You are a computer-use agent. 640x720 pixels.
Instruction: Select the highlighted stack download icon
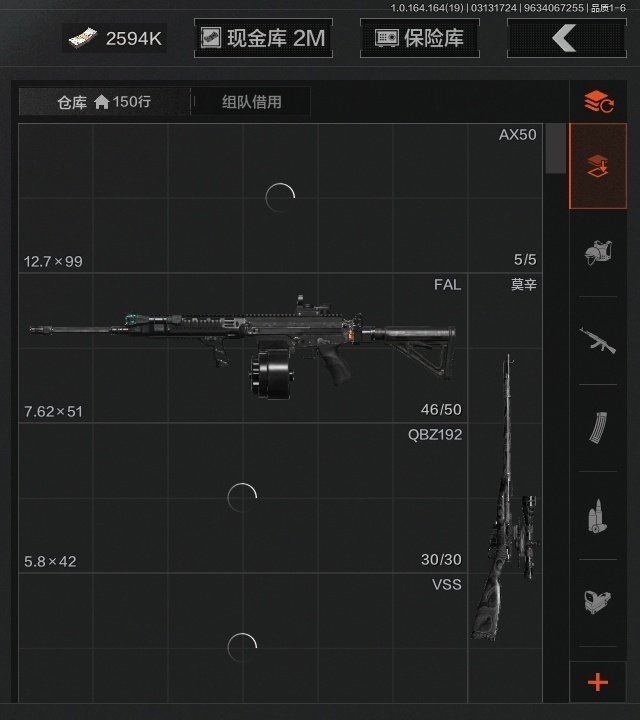click(x=598, y=166)
